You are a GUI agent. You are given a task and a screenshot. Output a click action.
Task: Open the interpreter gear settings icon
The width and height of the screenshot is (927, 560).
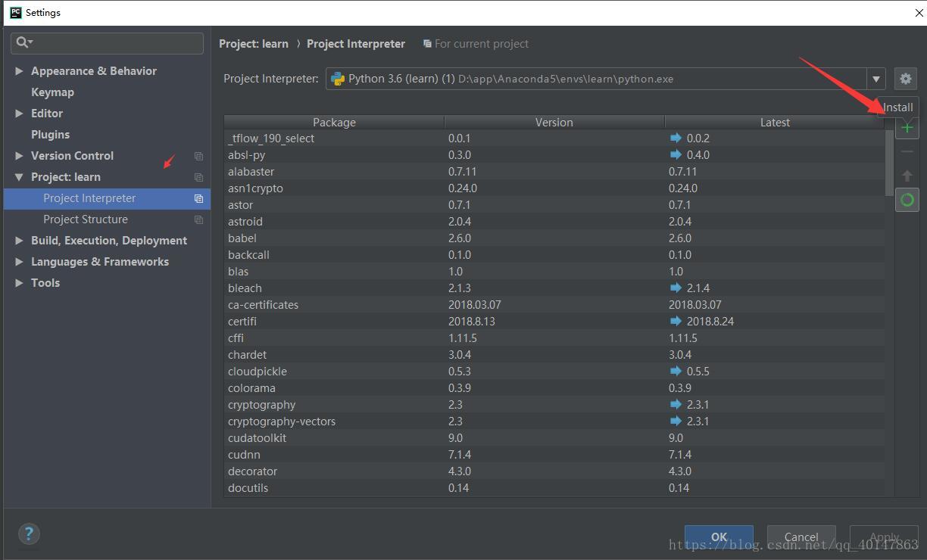[906, 79]
